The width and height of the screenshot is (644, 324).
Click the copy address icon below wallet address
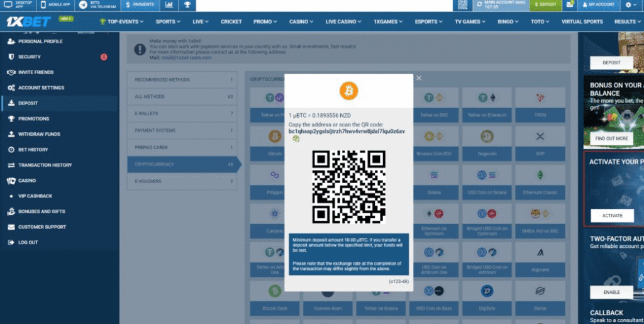tap(296, 139)
